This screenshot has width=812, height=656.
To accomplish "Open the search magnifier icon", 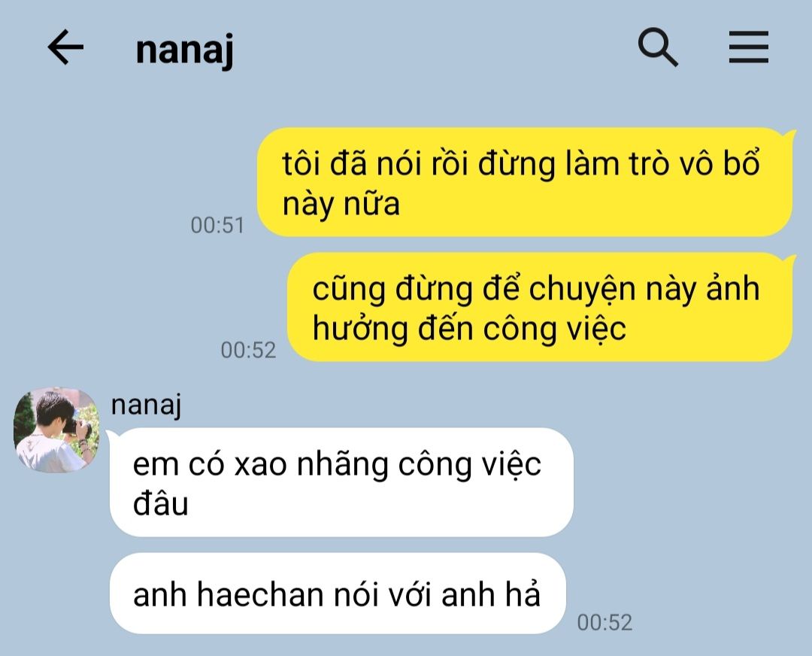I will pos(658,47).
